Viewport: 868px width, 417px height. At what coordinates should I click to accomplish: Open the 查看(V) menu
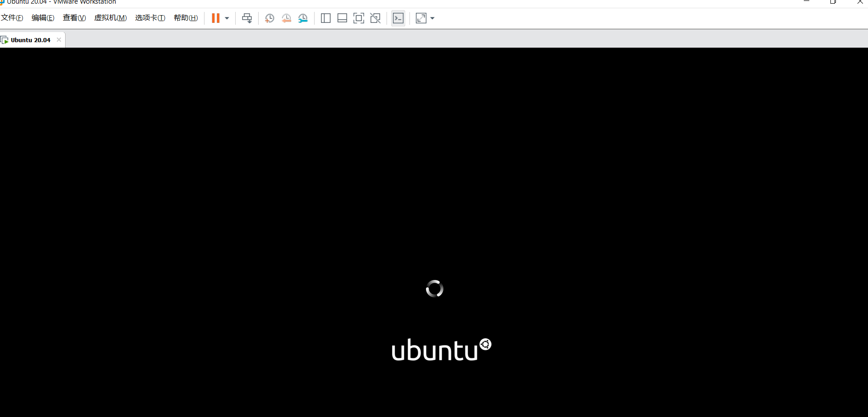tap(74, 18)
